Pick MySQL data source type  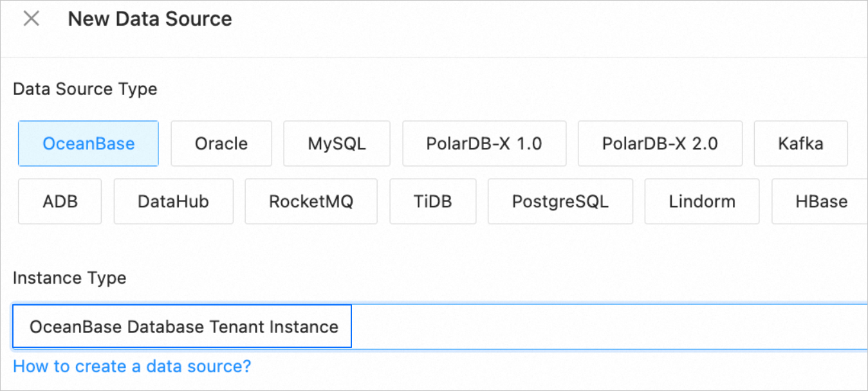pos(337,143)
